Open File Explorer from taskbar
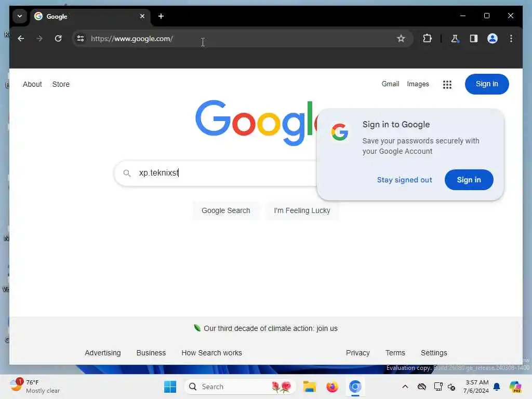This screenshot has height=399, width=532. point(310,387)
